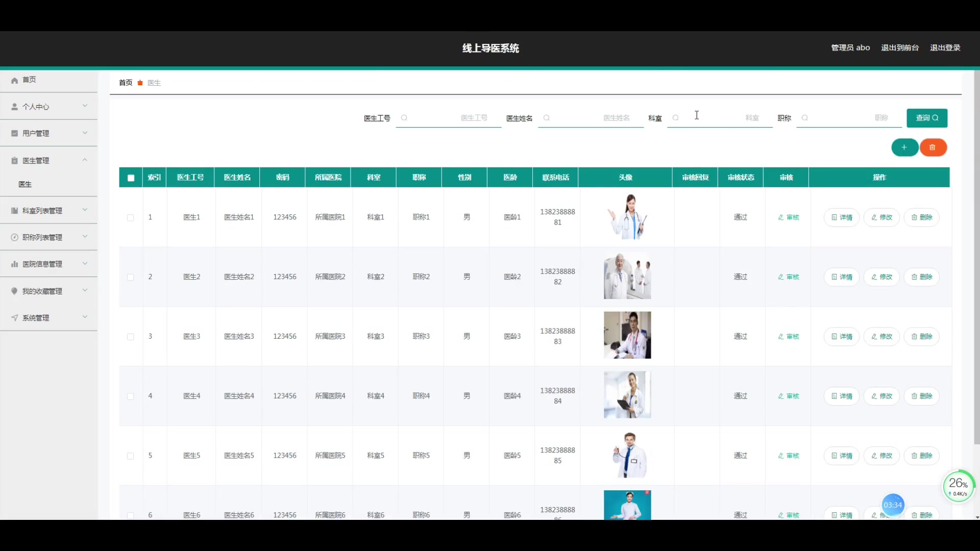
Task: Check the checkbox for row 2
Action: (x=131, y=277)
